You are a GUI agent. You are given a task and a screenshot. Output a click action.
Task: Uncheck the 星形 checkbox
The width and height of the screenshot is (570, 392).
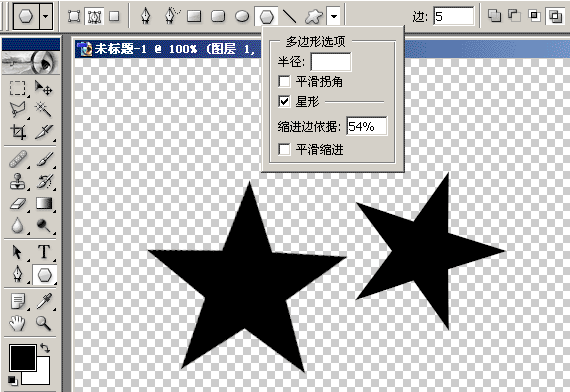pyautogui.click(x=284, y=101)
